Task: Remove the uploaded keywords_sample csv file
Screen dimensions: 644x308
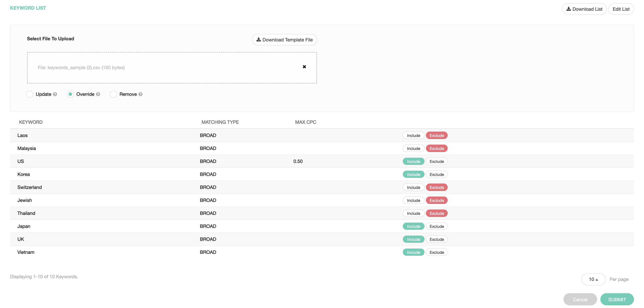Action: (304, 67)
